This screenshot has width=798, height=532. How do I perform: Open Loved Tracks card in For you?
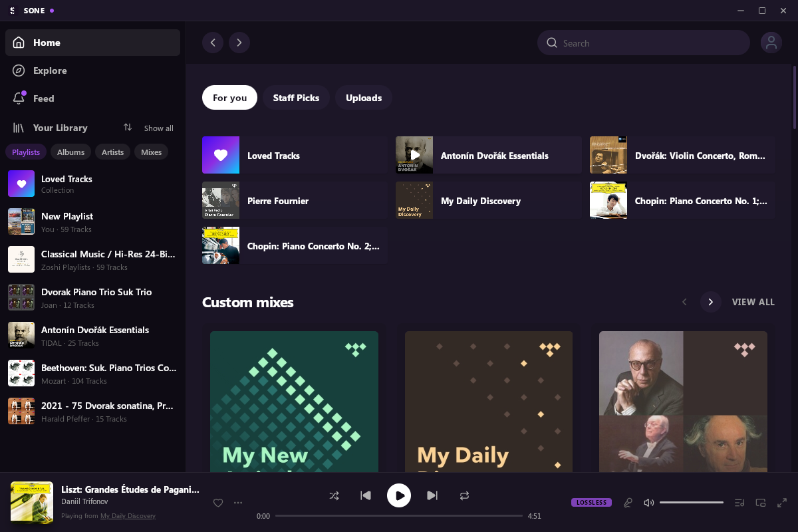[295, 156]
